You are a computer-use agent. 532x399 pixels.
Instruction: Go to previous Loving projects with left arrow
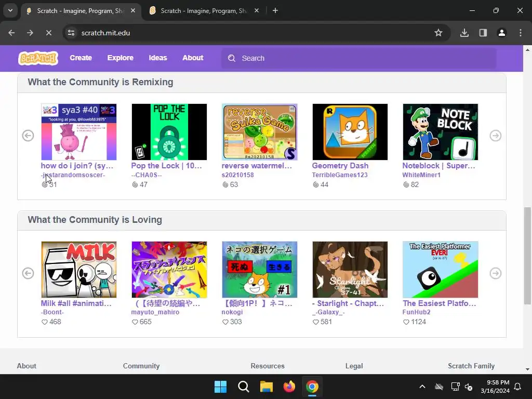[x=28, y=273]
